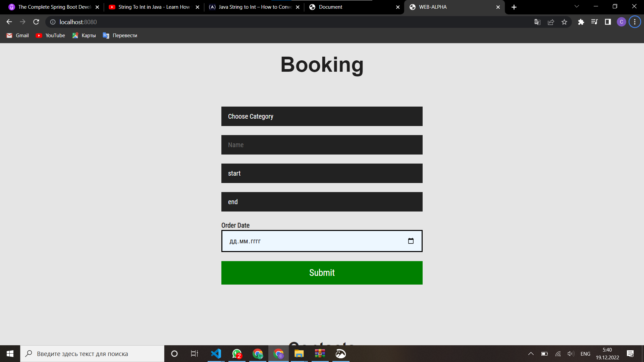Click the browser reload icon
The image size is (644, 362).
pyautogui.click(x=36, y=22)
